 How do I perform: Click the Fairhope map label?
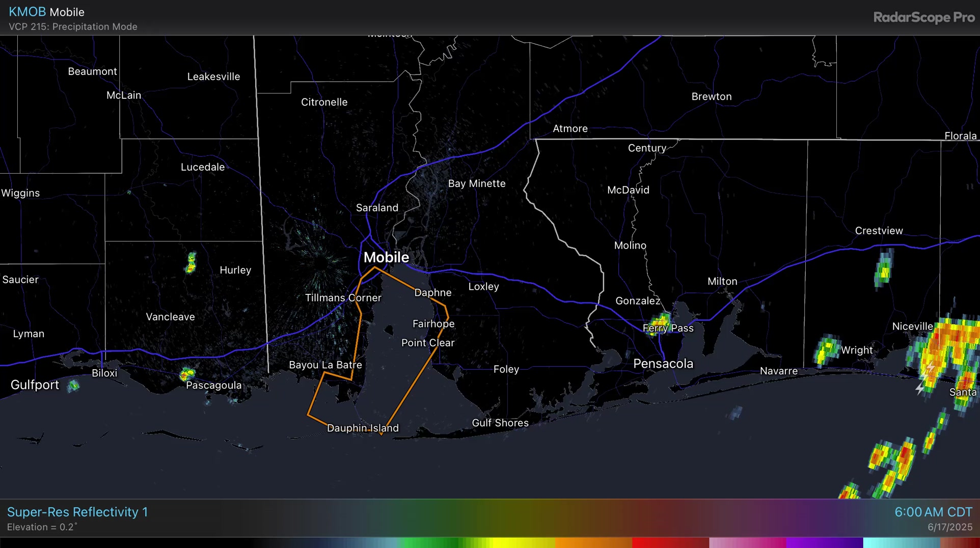[433, 324]
